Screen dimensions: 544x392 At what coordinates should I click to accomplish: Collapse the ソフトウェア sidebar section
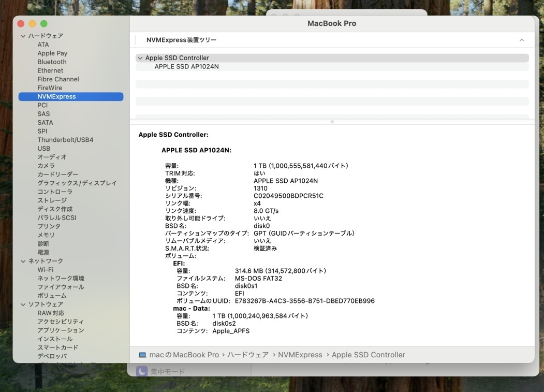pos(23,304)
